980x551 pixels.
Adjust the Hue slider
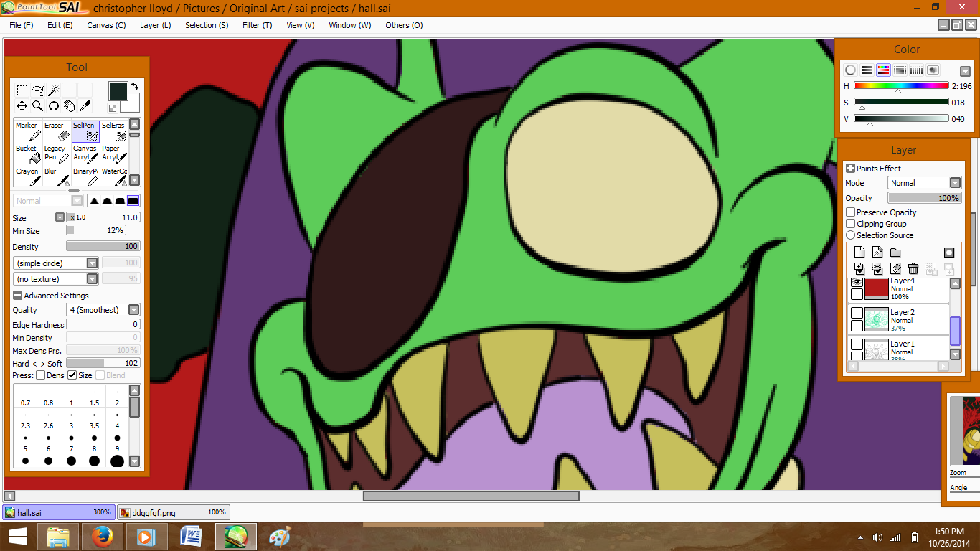(901, 85)
